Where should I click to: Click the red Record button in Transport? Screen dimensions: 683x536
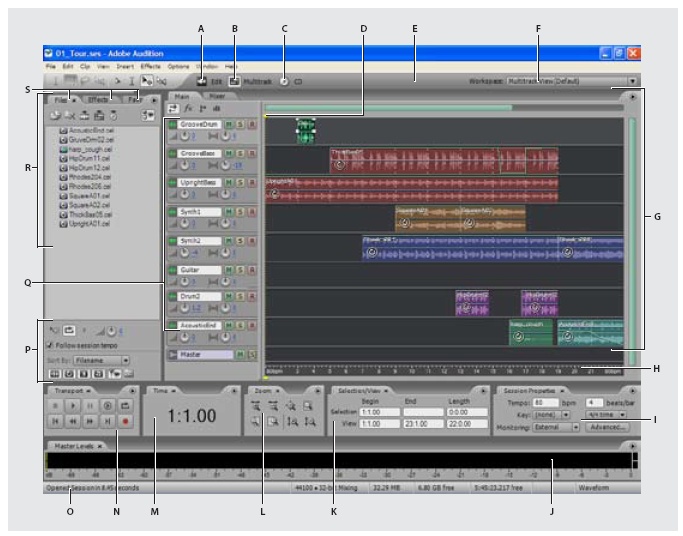(125, 421)
